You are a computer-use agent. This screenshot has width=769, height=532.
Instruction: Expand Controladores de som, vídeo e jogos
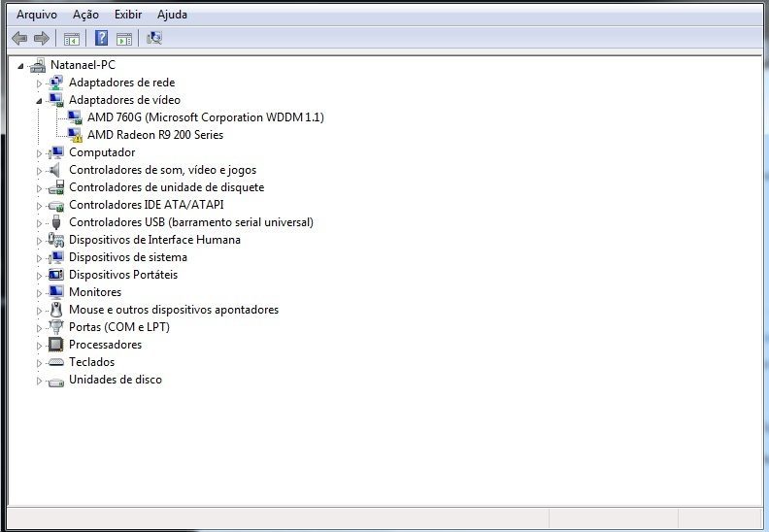(39, 171)
